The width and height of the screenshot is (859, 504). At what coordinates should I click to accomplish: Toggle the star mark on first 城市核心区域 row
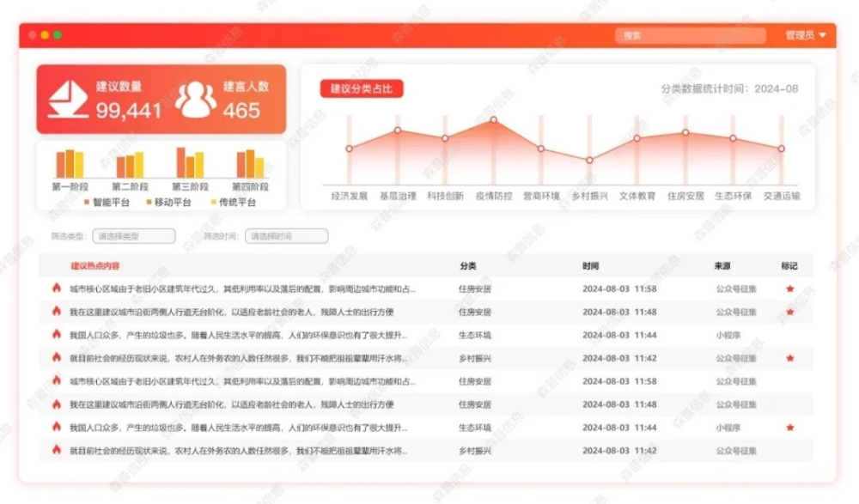click(789, 289)
